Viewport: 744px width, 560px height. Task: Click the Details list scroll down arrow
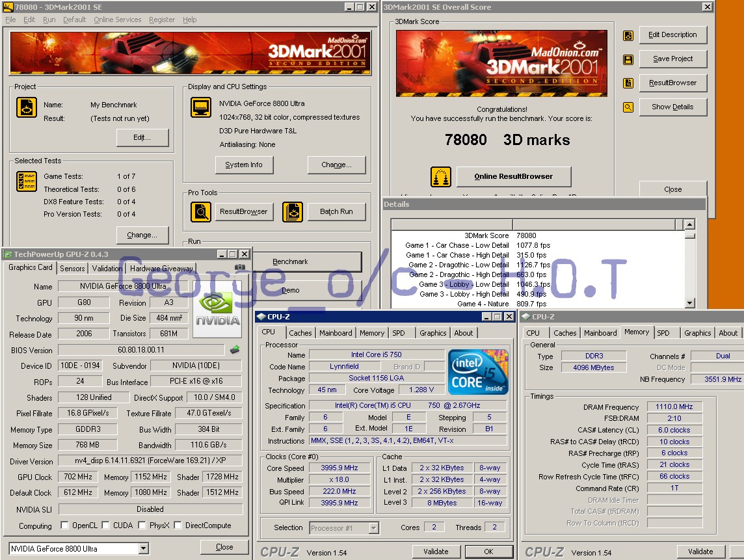click(690, 303)
